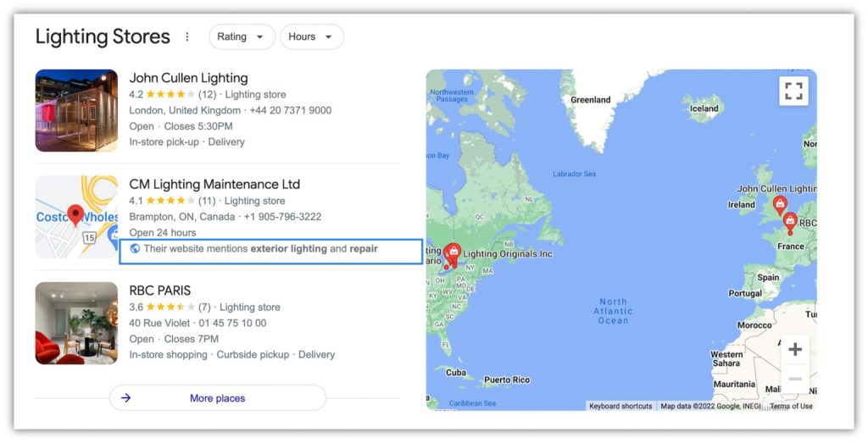Screen dimensions: 868x443
Task: Click the Western Sahara map label
Action: [726, 359]
